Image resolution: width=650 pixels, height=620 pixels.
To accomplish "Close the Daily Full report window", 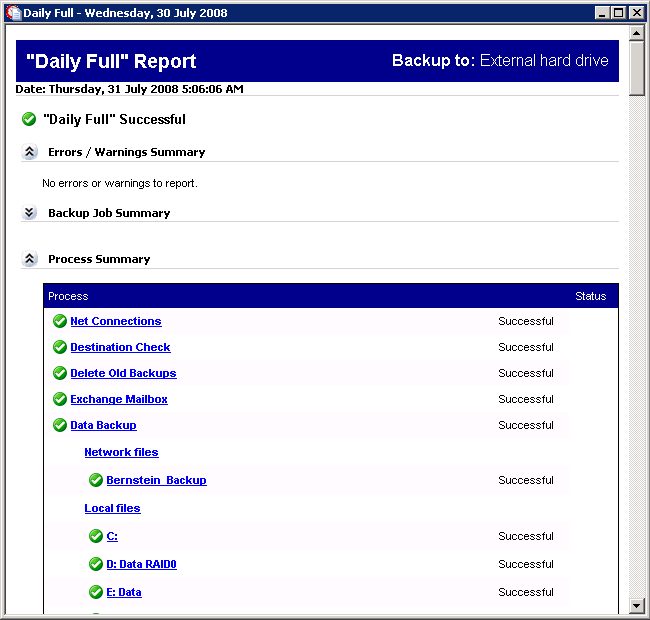I will (x=636, y=13).
